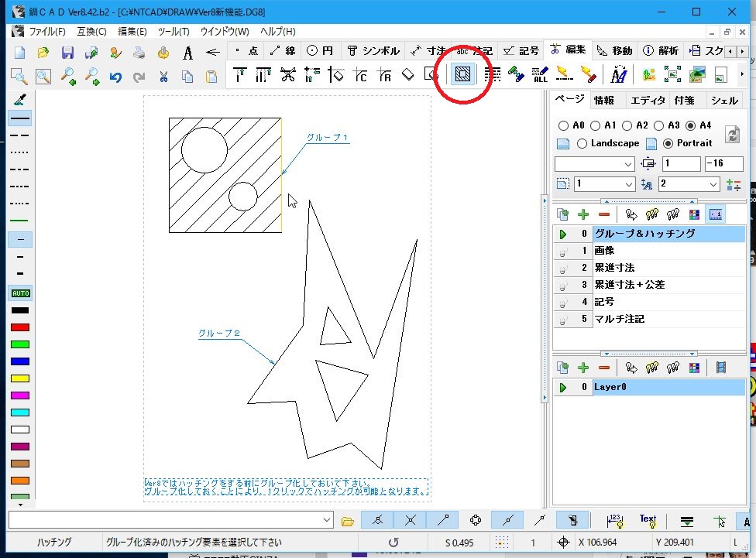Click the eraser ALL tool icon
The width and height of the screenshot is (756, 558).
[540, 75]
